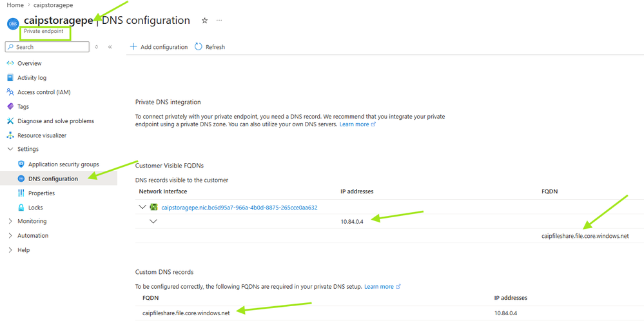
Task: Open Activity log page
Action: tap(32, 77)
